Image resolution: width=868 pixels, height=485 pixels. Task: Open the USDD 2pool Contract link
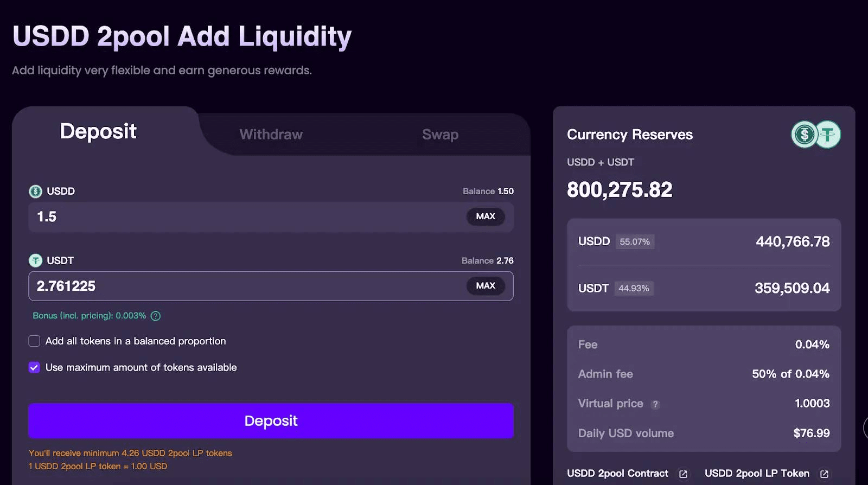click(x=618, y=474)
